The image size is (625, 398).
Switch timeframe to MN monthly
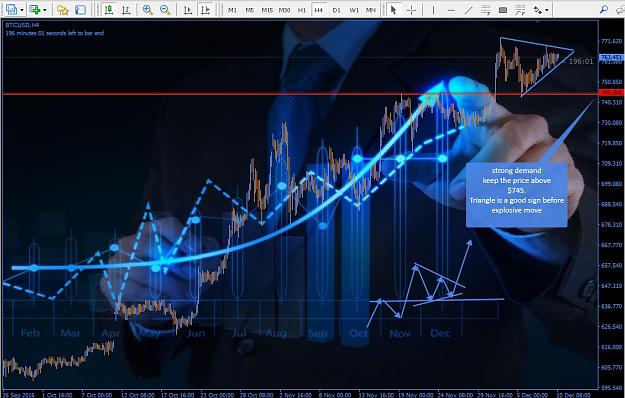[x=371, y=10]
